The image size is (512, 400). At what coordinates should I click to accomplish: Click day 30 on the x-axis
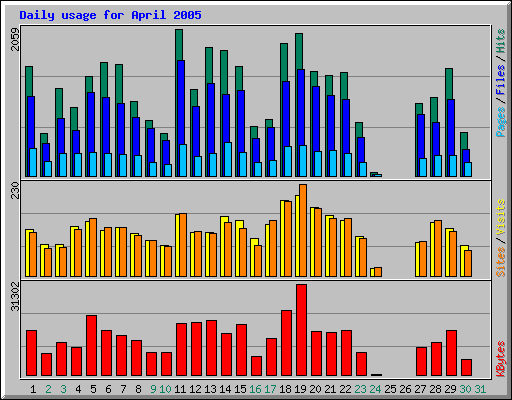[x=465, y=389]
